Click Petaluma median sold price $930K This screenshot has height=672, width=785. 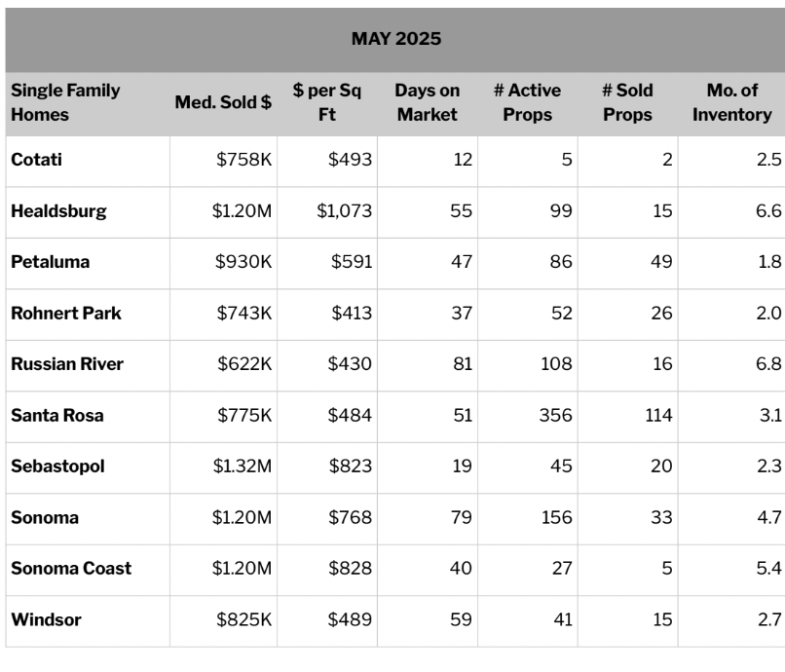(x=243, y=262)
